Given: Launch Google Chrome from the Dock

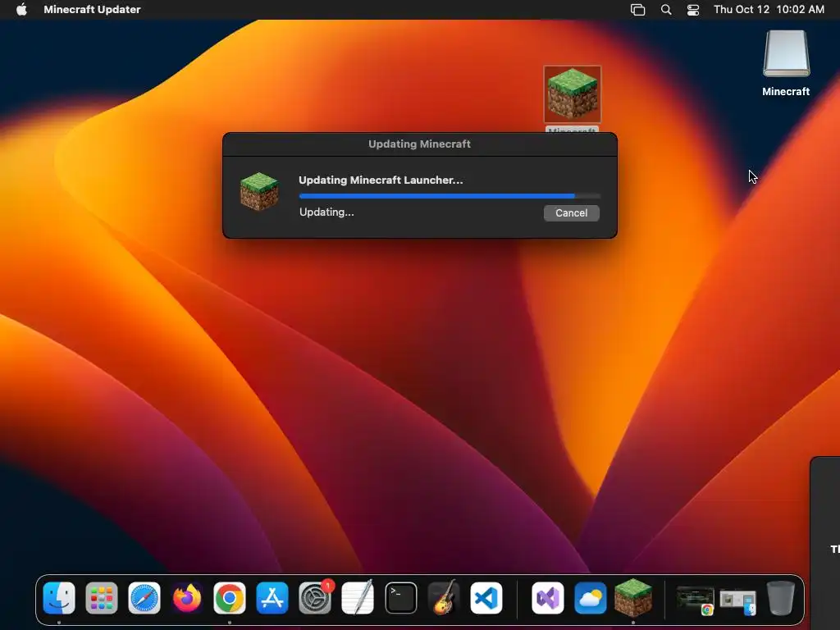Looking at the screenshot, I should [230, 598].
